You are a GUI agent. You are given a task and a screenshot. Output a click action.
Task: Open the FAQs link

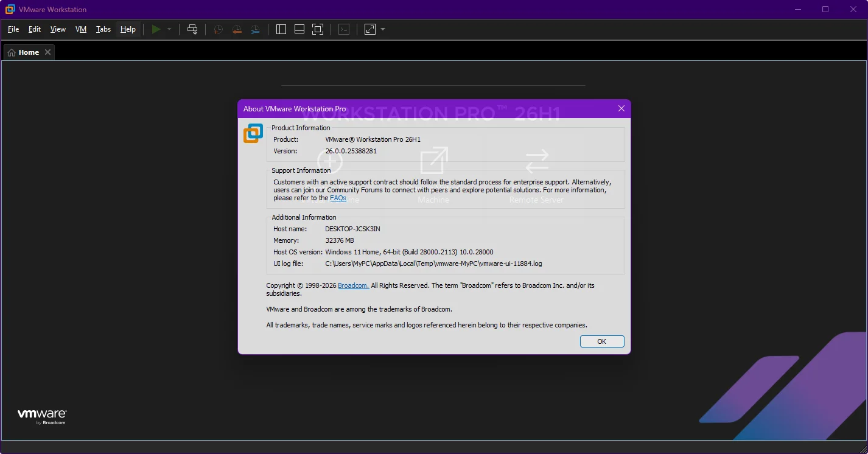(338, 198)
